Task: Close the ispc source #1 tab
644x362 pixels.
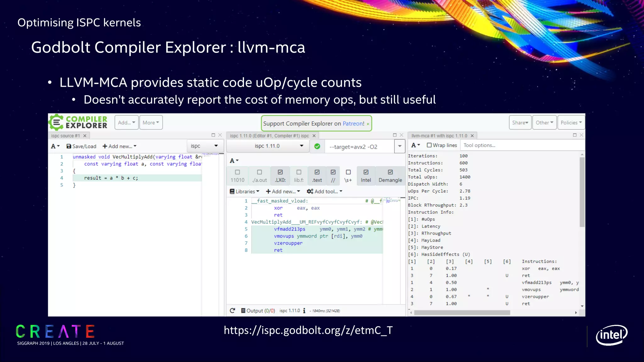Action: click(85, 136)
